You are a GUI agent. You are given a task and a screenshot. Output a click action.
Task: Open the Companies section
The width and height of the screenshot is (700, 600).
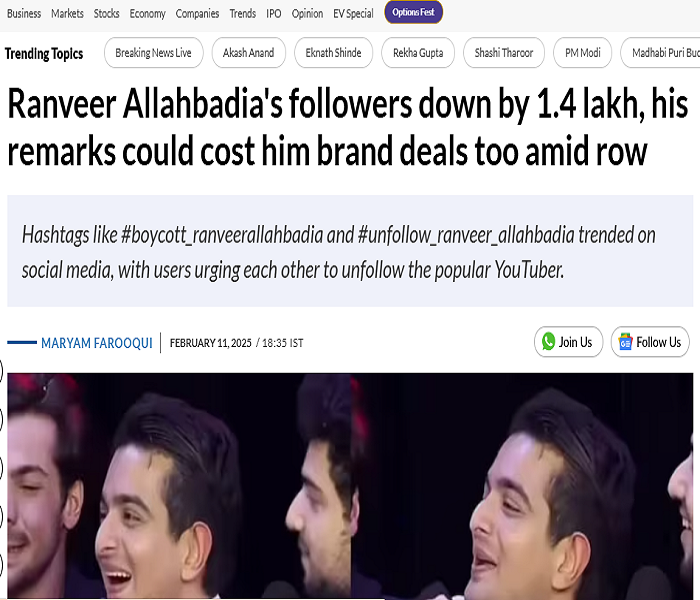click(197, 14)
